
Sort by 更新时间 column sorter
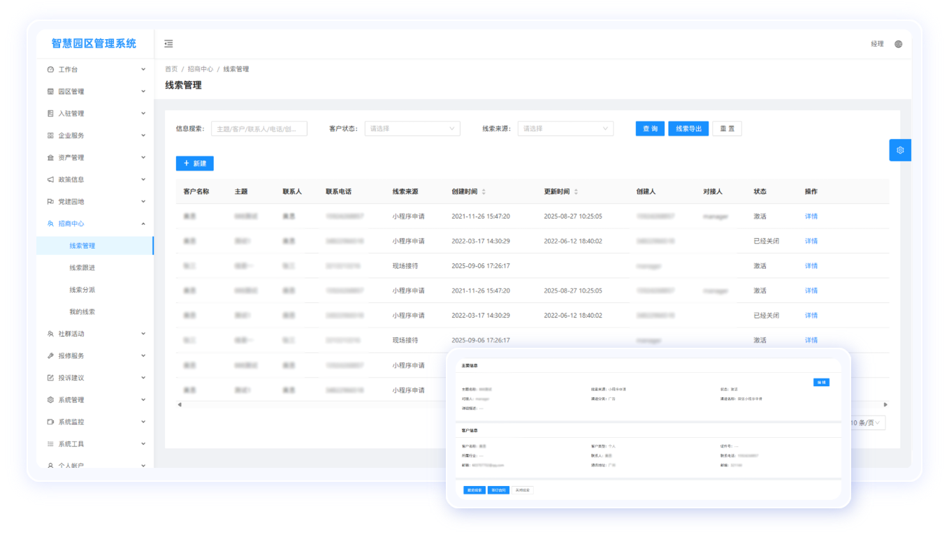pyautogui.click(x=576, y=192)
